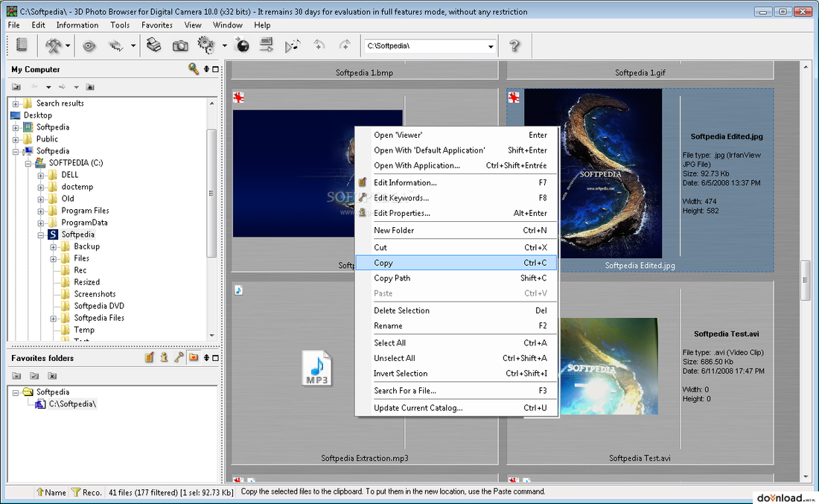The image size is (819, 504).
Task: Choose Search For a File... in context menu
Action: [456, 390]
